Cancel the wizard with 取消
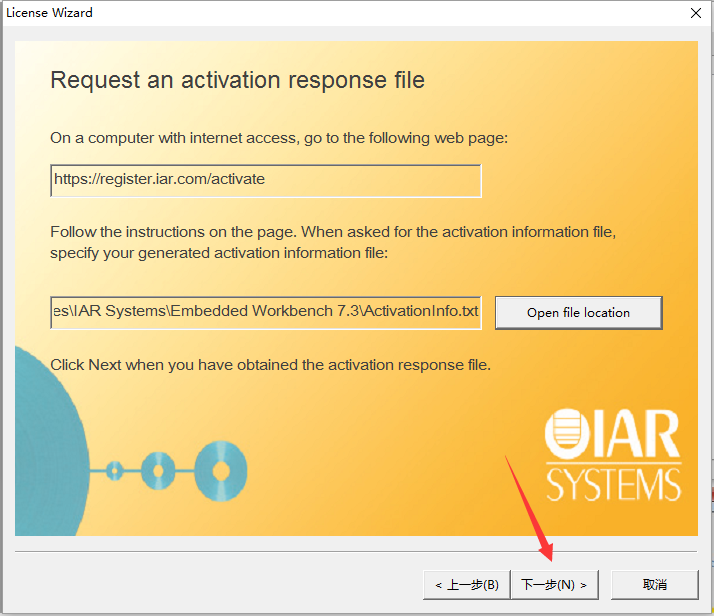The width and height of the screenshot is (714, 616). point(655,584)
